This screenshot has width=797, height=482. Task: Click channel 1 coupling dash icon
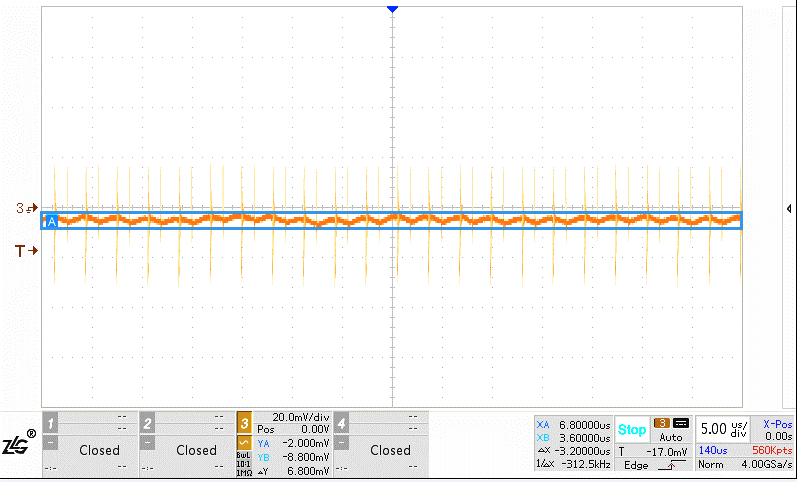[50, 443]
